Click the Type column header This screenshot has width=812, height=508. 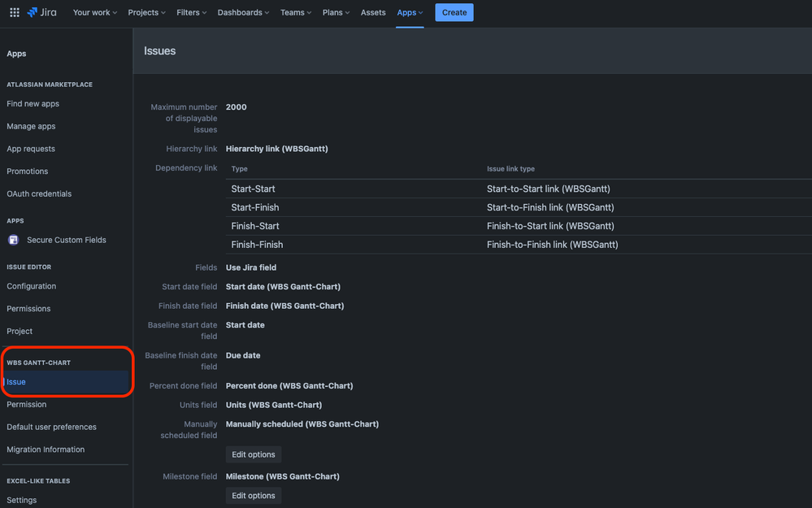pyautogui.click(x=239, y=169)
